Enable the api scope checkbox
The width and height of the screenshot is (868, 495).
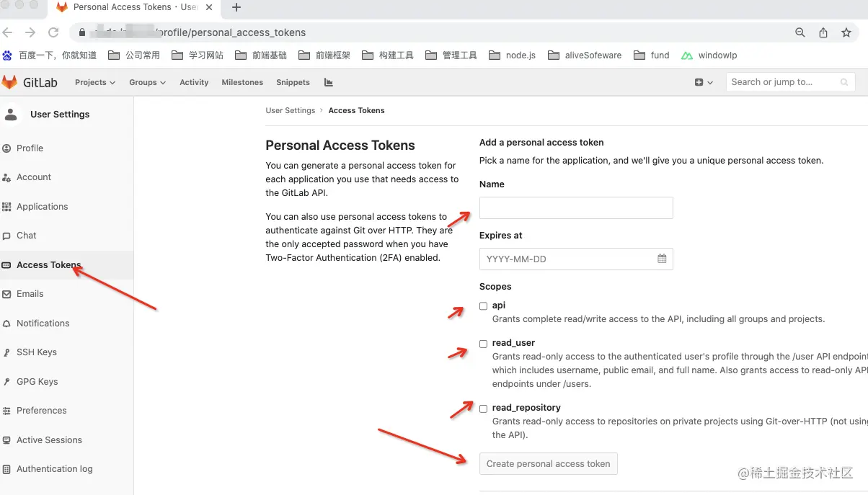pyautogui.click(x=484, y=306)
